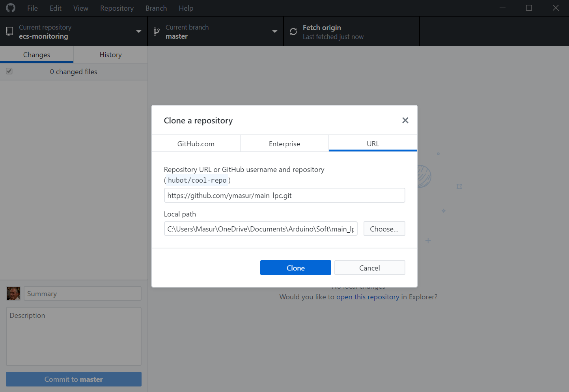This screenshot has height=392, width=569.
Task: Maximize the GitHub Desktop window
Action: [x=529, y=8]
